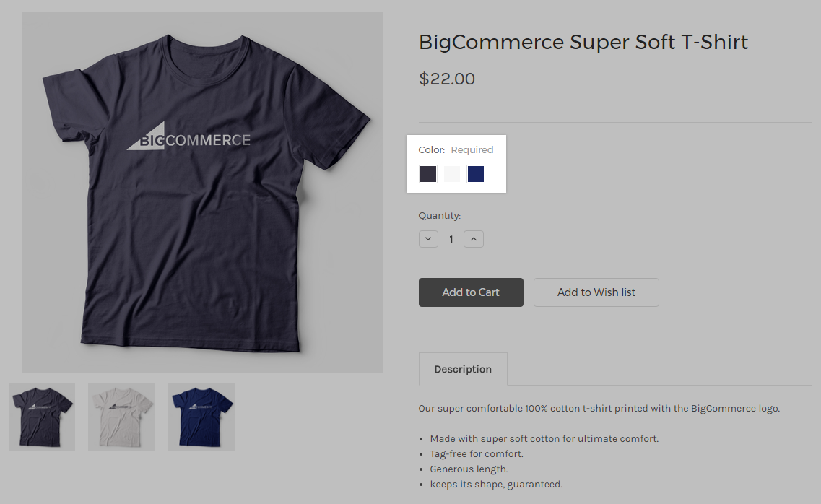Click the BigCommerce Super Soft T-Shirt title

pyautogui.click(x=583, y=42)
